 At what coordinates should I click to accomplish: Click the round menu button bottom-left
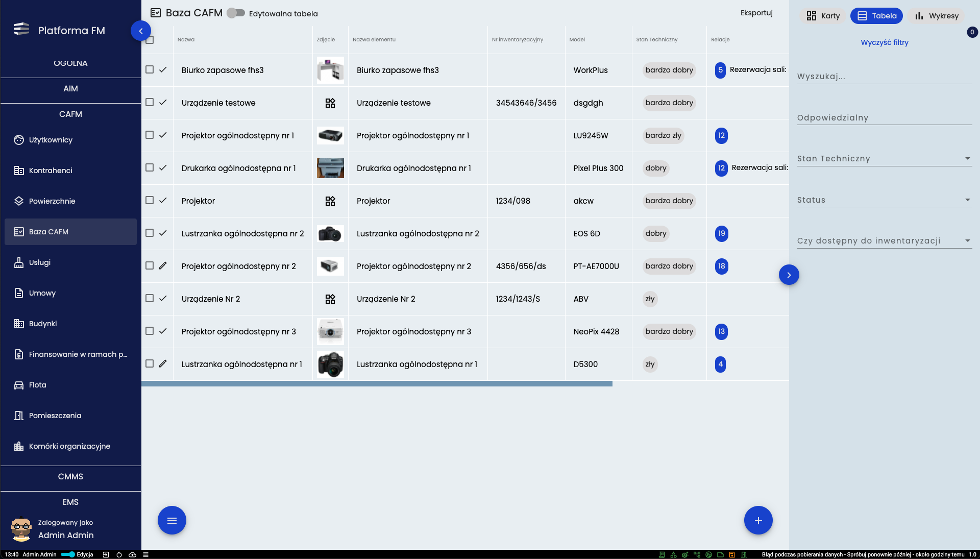pyautogui.click(x=172, y=520)
